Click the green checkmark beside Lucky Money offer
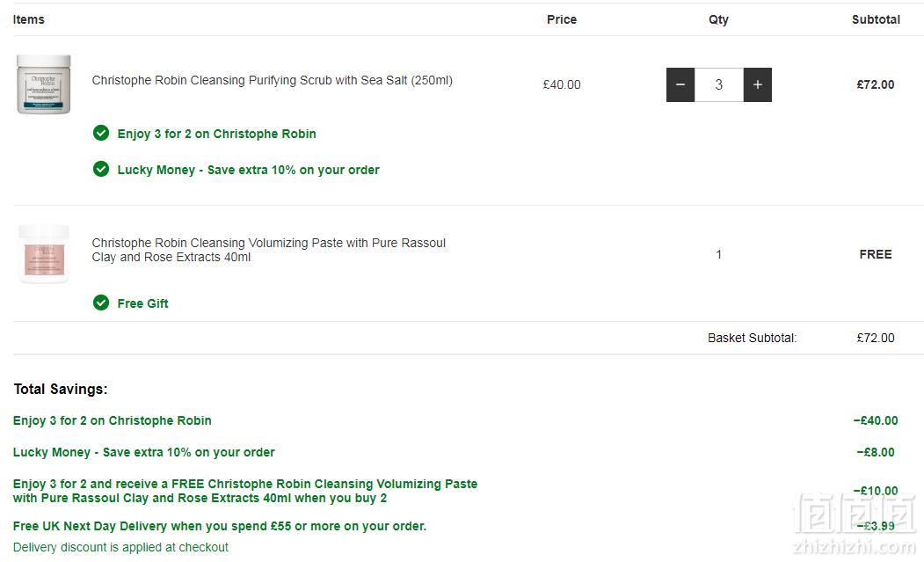Screen dimensions: 924x562 coord(101,169)
